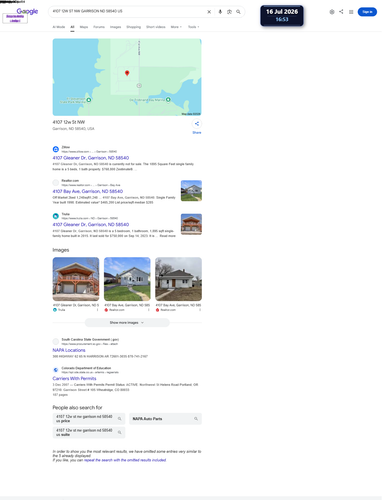Click Fort Stevenson State Park Marina map marker
This screenshot has width=386, height=500.
click(89, 100)
